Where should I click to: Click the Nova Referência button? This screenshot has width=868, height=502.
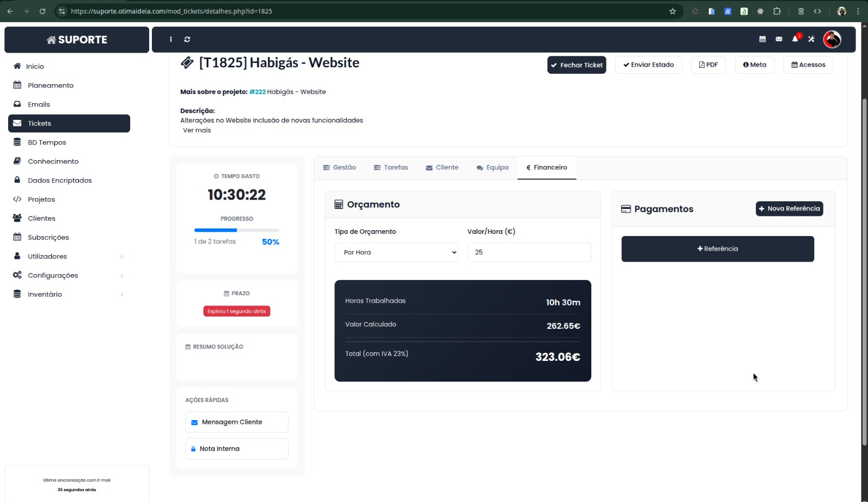click(789, 209)
